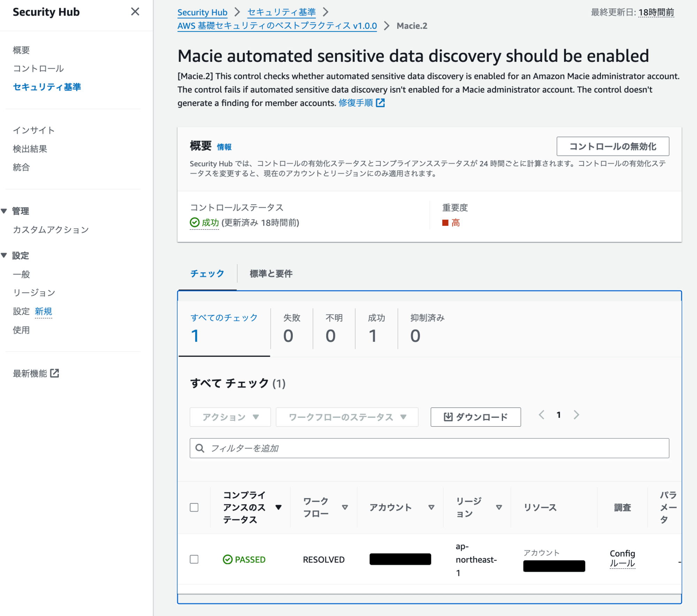The height and width of the screenshot is (616, 697).
Task: Click the external link icon beside 最新機能
Action: tap(54, 373)
